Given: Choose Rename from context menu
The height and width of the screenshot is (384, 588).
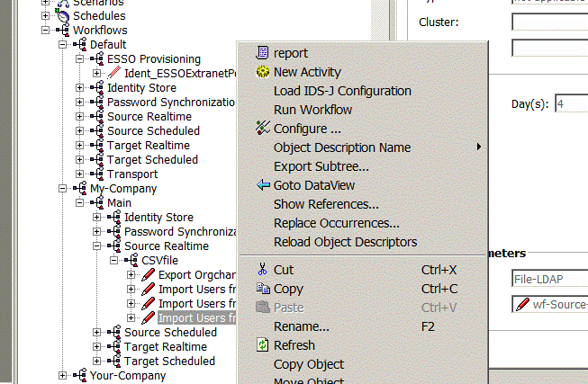Looking at the screenshot, I should click(301, 326).
